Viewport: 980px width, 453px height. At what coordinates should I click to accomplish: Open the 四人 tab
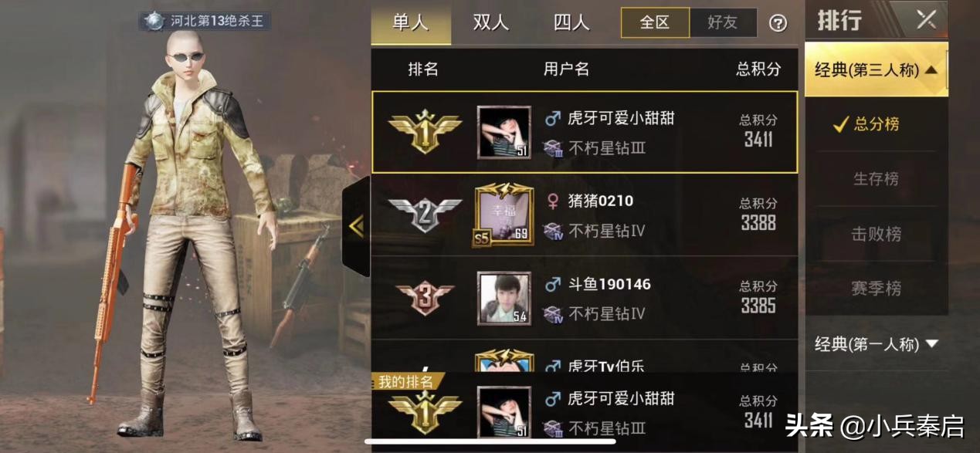tap(571, 22)
